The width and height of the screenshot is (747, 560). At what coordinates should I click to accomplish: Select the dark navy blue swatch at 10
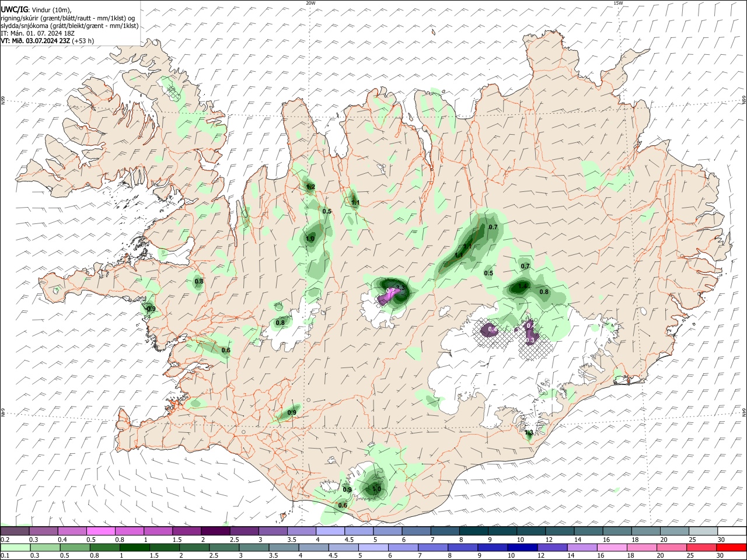point(522,548)
